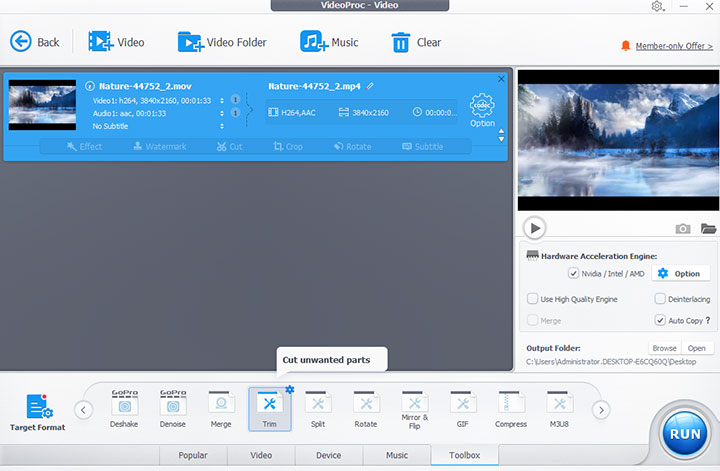The height and width of the screenshot is (471, 720).
Task: Add a video with the Video button
Action: [116, 42]
